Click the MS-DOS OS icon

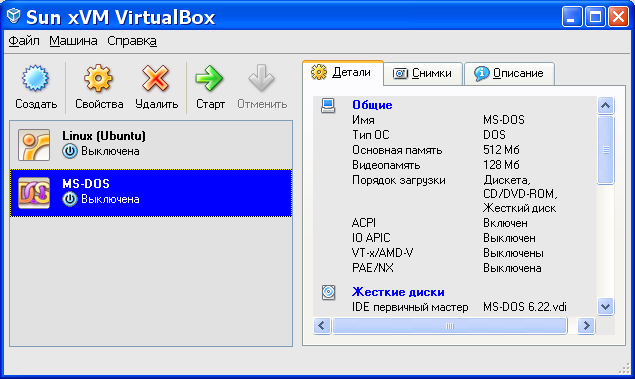tap(34, 193)
